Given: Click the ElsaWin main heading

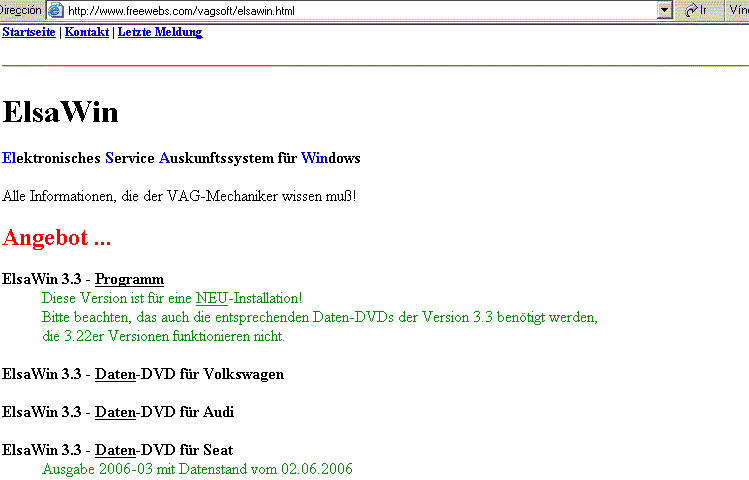Looking at the screenshot, I should coord(60,112).
